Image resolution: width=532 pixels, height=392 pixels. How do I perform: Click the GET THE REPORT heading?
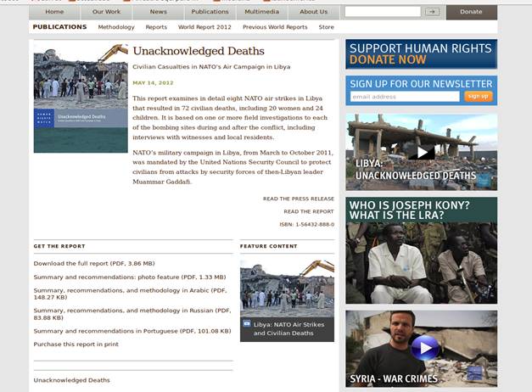59,246
